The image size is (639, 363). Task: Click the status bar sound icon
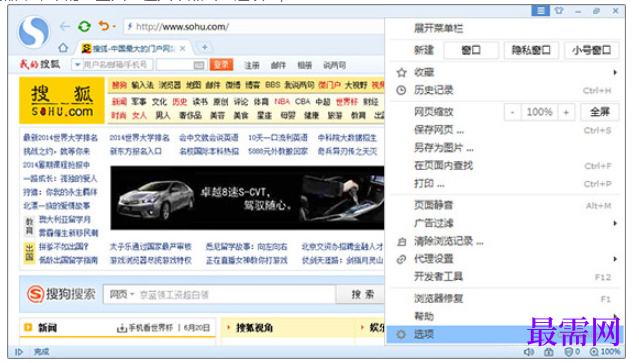529,352
